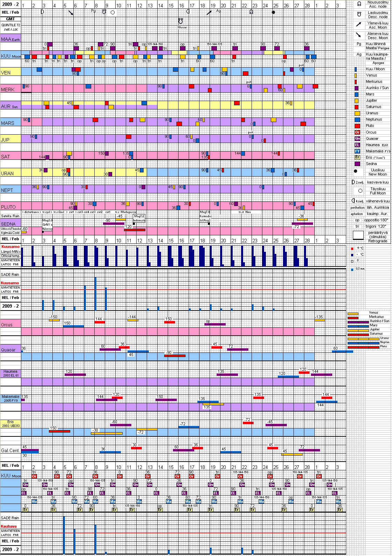Click the Quaoar 'Qu' badge in the legend
Viewport: 392px width, 556px height.
tap(357, 138)
